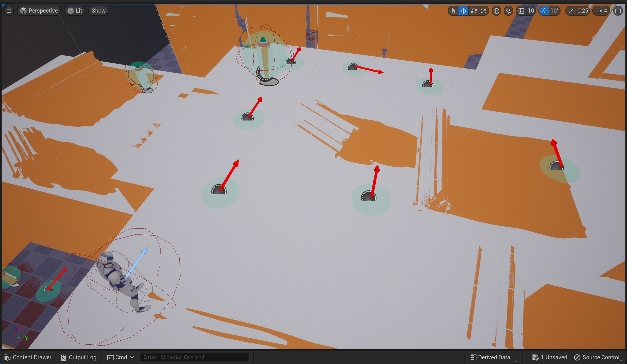Switch to the Rotate objects tool

474,11
